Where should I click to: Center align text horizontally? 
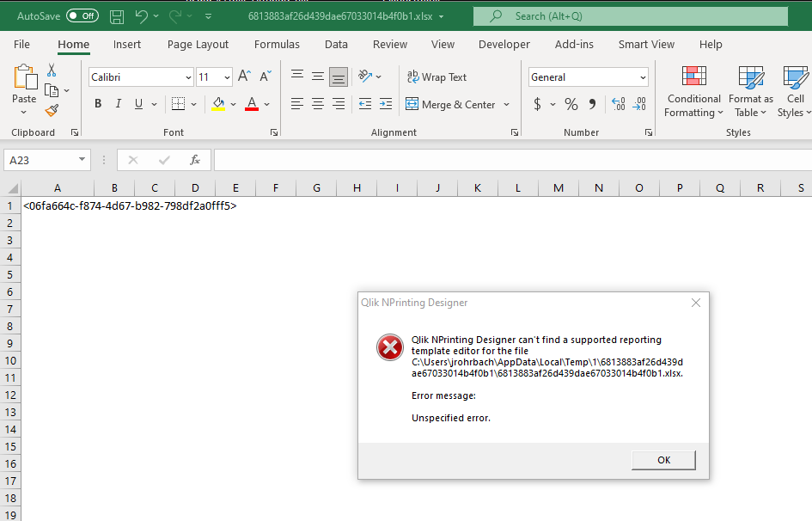pos(318,104)
